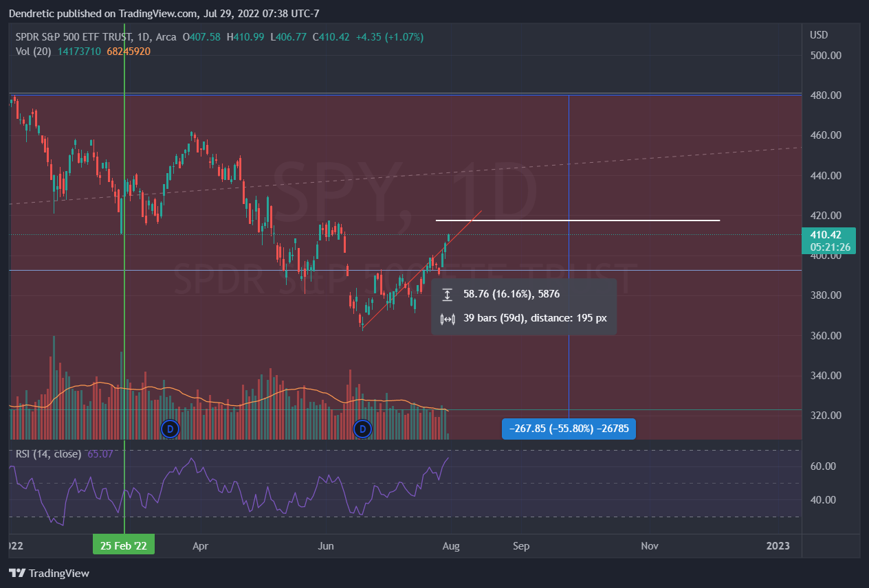Click the countdown timer 05:21:26
869x588 pixels.
tap(828, 247)
